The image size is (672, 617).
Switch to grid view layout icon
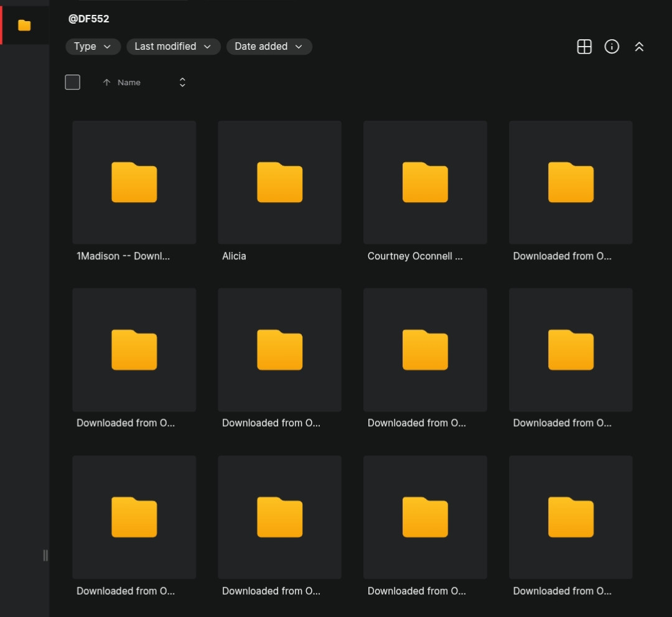pyautogui.click(x=584, y=47)
